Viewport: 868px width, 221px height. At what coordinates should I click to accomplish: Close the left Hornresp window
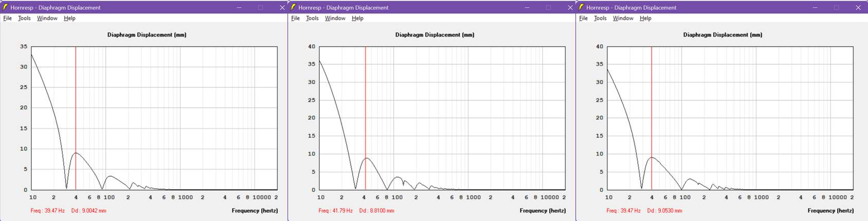click(282, 7)
